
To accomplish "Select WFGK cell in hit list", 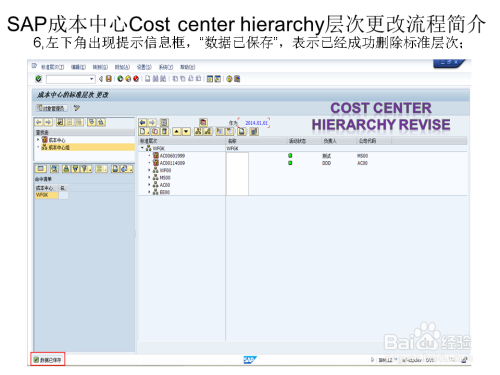I will pyautogui.click(x=47, y=195).
